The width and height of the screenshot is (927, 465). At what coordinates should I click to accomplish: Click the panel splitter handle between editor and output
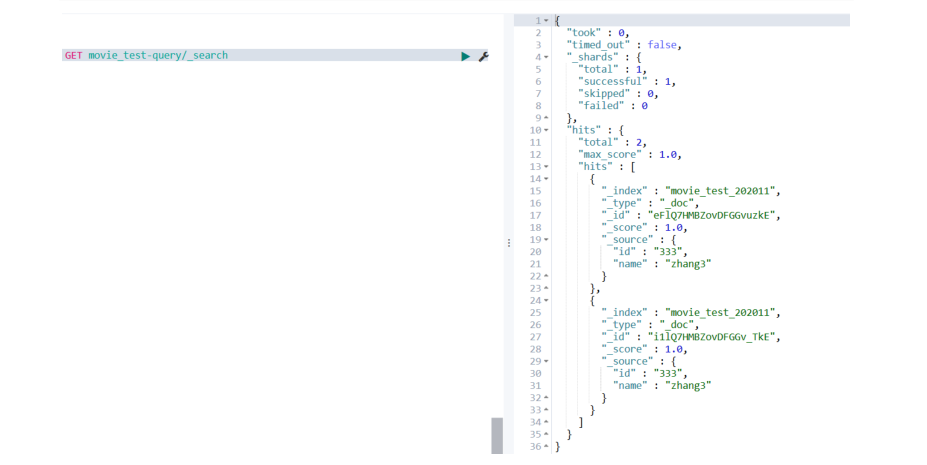pos(508,243)
